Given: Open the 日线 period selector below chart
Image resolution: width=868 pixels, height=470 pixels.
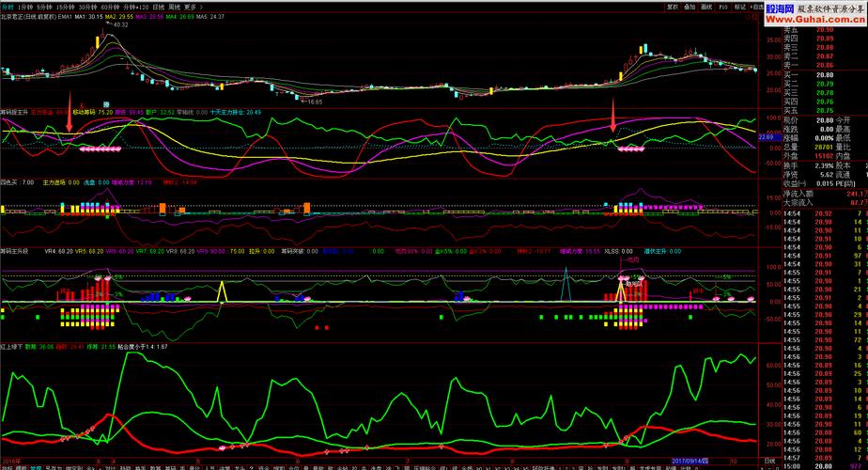Looking at the screenshot, I should click(769, 462).
